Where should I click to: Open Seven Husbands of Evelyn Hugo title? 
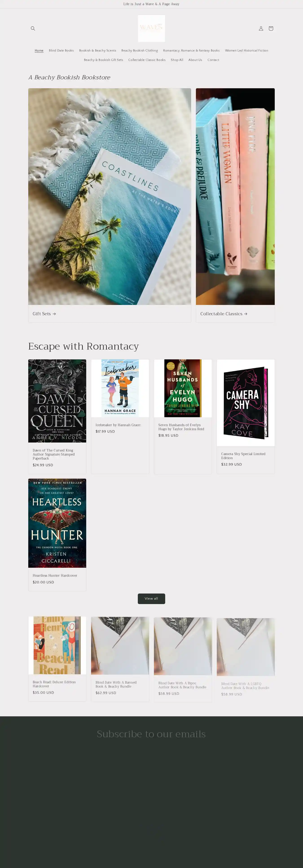181,427
